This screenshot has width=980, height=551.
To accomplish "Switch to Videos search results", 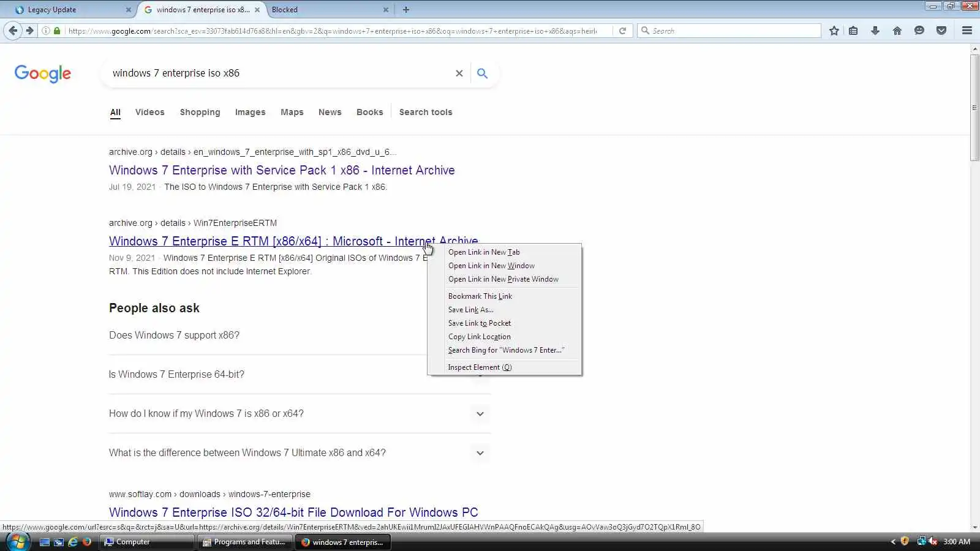I will 150,112.
